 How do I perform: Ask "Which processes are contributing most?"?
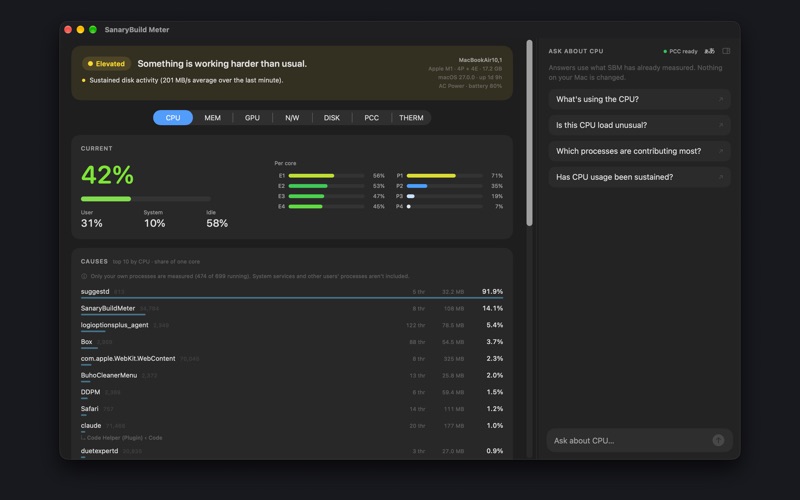pyautogui.click(x=639, y=152)
